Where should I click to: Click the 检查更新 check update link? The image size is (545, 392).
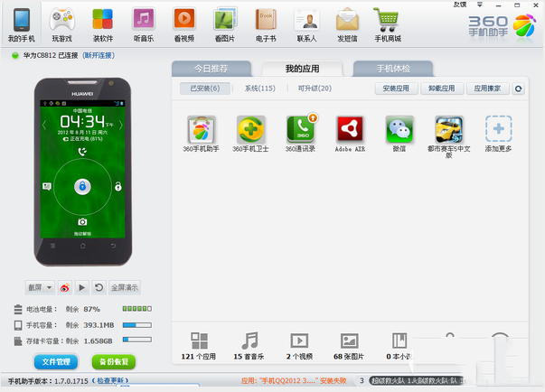[x=110, y=380]
